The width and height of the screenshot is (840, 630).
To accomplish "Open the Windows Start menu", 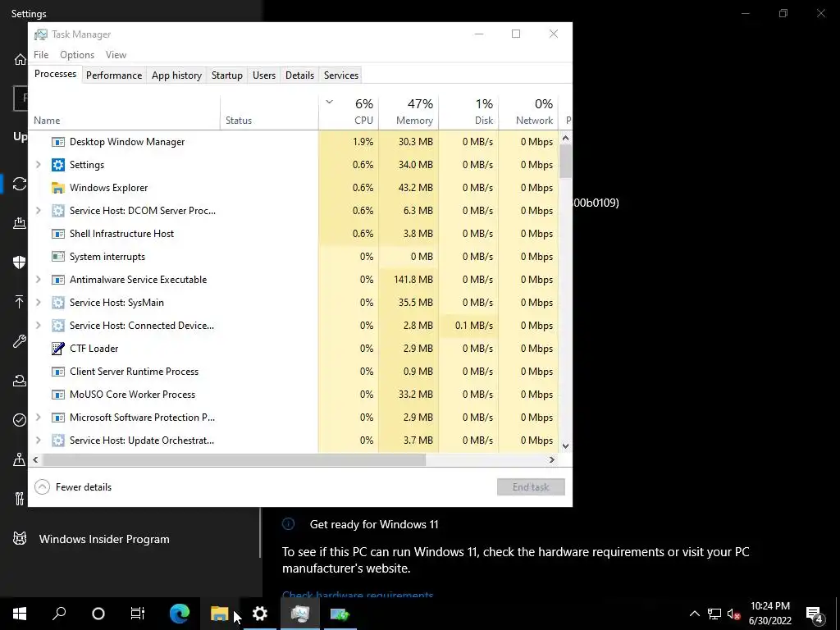I will point(20,614).
